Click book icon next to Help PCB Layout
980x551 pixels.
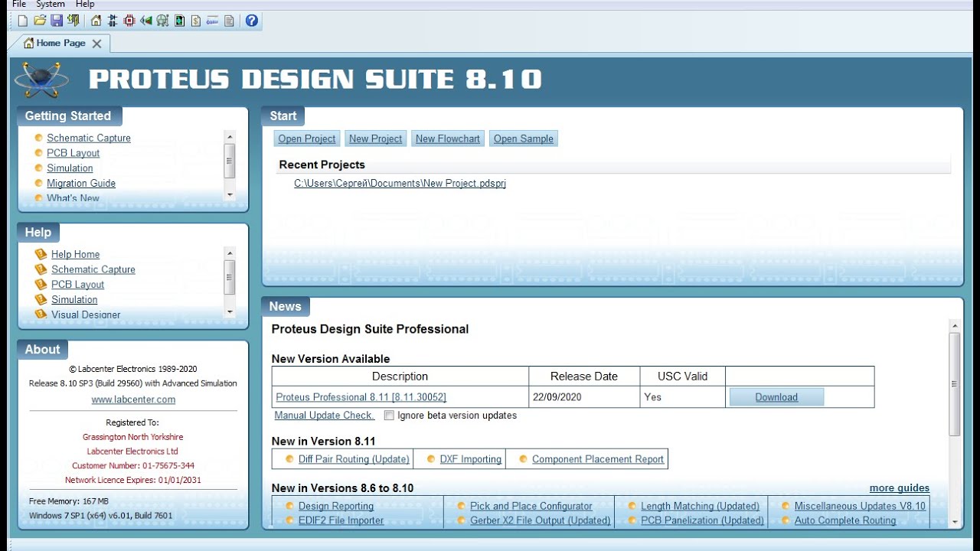pyautogui.click(x=41, y=284)
